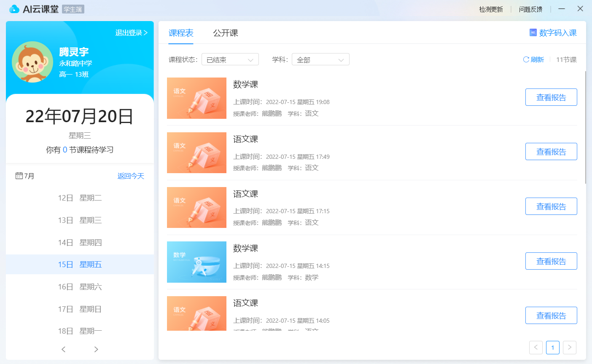Open the 课程状态 已结束 dropdown
592x364 pixels.
pyautogui.click(x=230, y=59)
